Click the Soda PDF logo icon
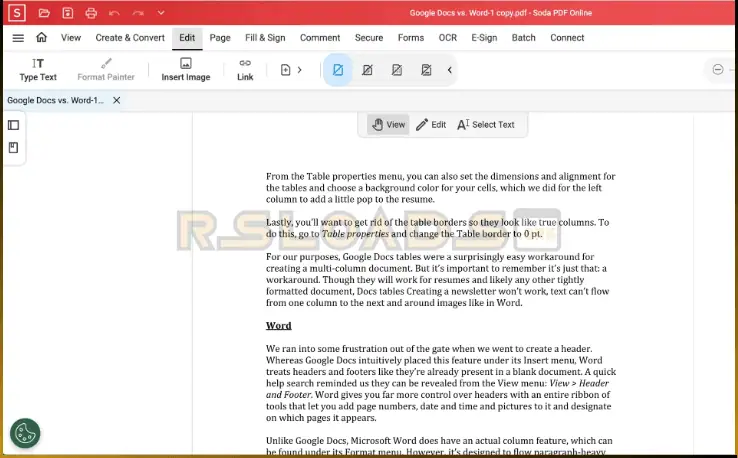 [17, 13]
